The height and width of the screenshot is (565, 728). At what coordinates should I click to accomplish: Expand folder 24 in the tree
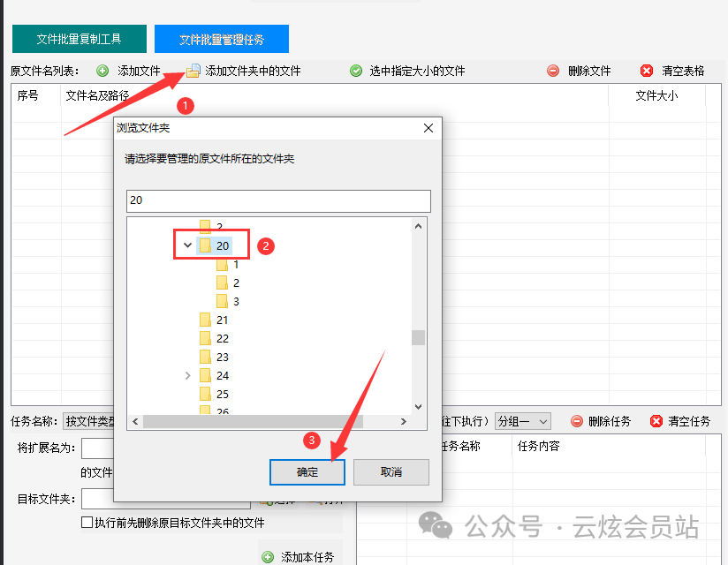pyautogui.click(x=187, y=376)
